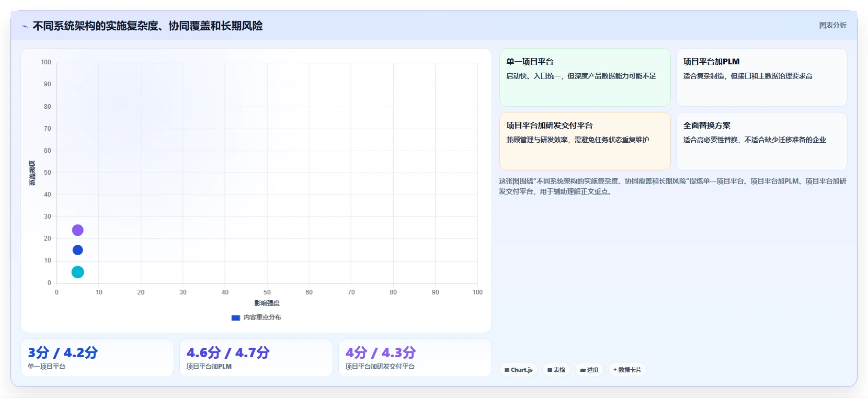Click the dark blue data point on the chart
The height and width of the screenshot is (398, 868).
pyautogui.click(x=77, y=250)
